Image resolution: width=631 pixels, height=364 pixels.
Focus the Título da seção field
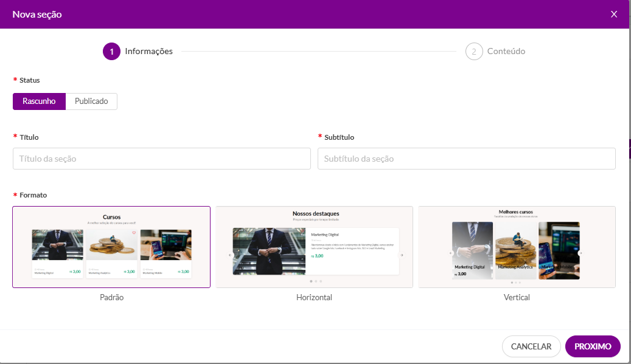tap(161, 159)
